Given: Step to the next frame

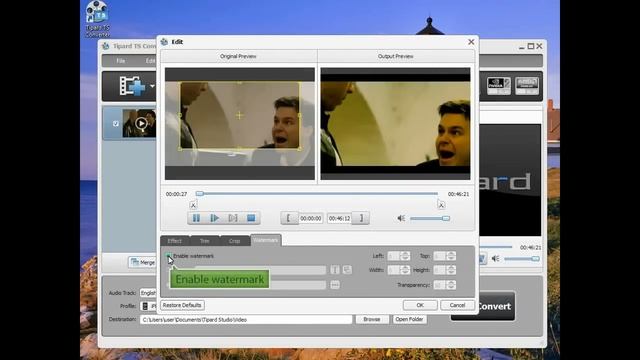Looking at the screenshot, I should point(233,218).
